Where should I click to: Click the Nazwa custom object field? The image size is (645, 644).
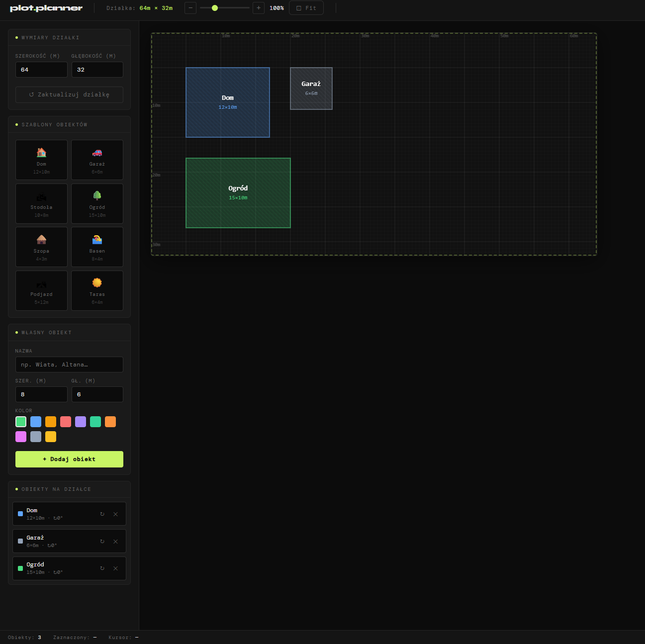tap(69, 365)
